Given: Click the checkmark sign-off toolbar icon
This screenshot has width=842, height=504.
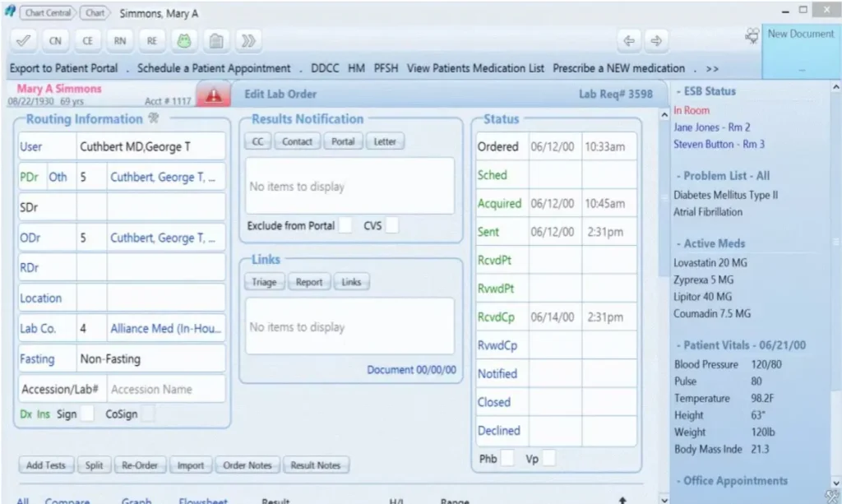Looking at the screenshot, I should (x=22, y=39).
